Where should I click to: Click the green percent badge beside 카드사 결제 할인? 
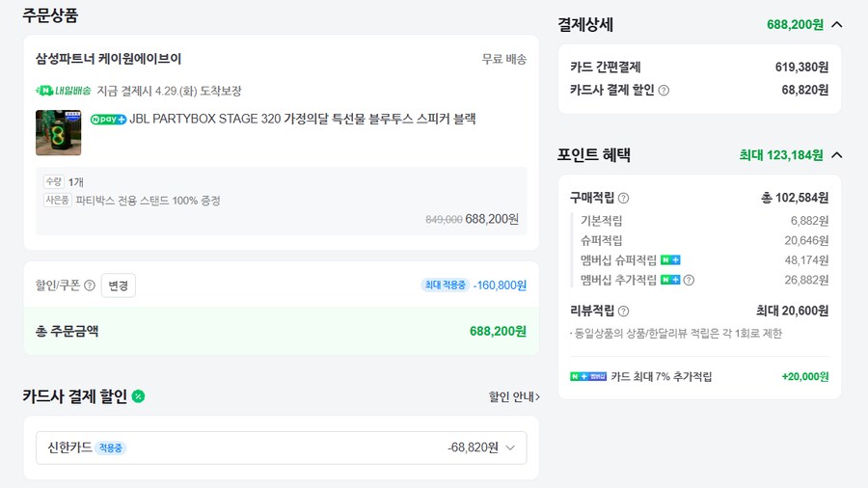click(138, 396)
